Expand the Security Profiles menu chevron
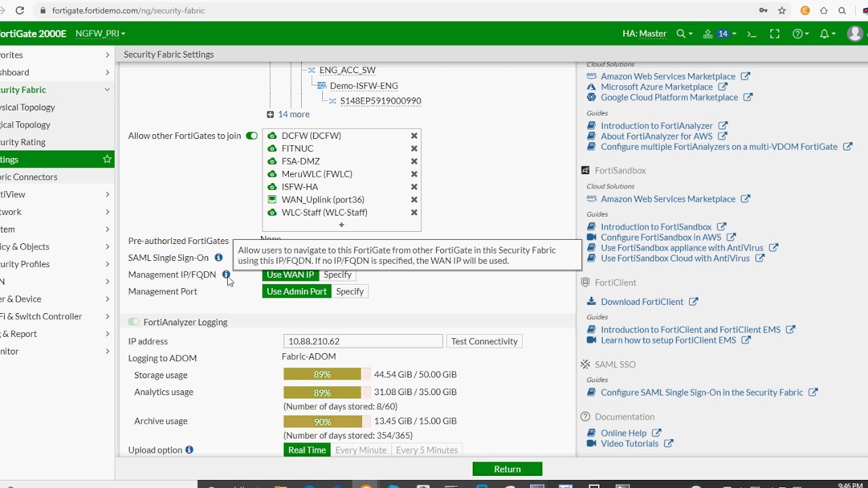868x488 pixels. (x=107, y=264)
